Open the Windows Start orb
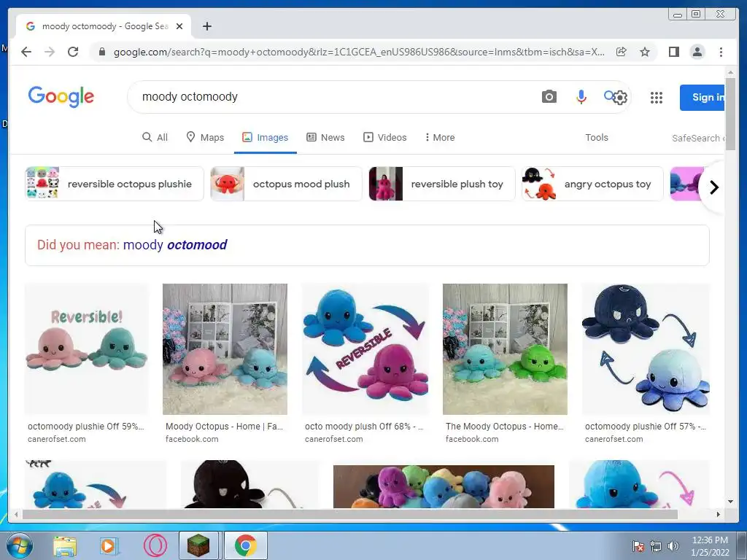Screen dimensions: 747x560 tap(20, 545)
